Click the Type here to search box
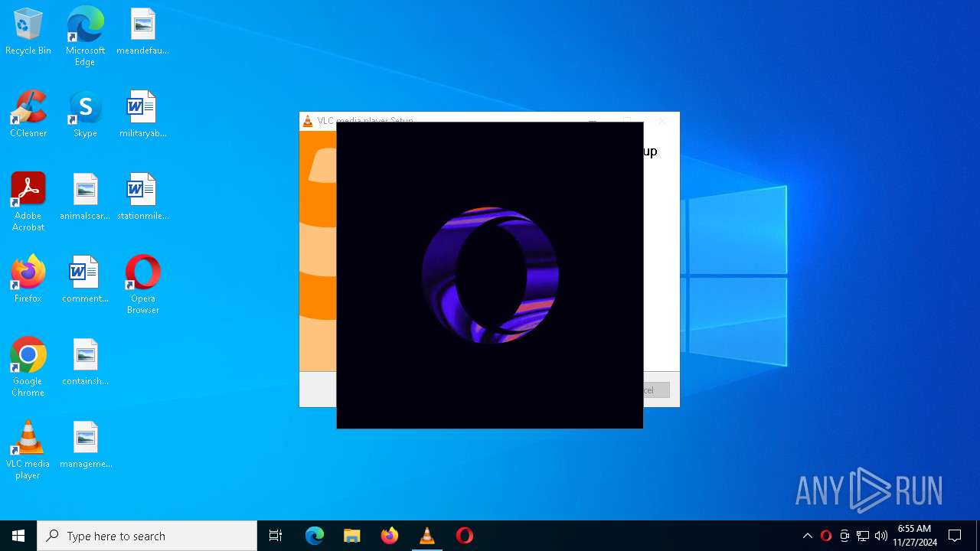 [x=147, y=536]
